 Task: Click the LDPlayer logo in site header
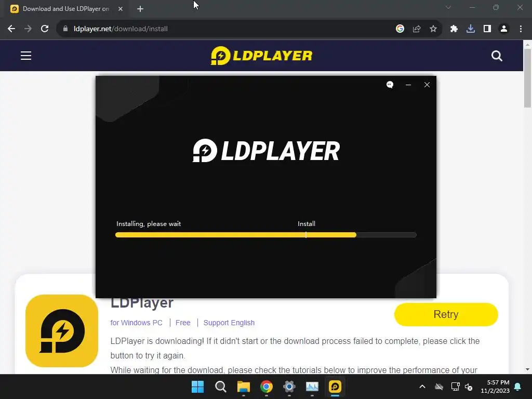tap(262, 56)
